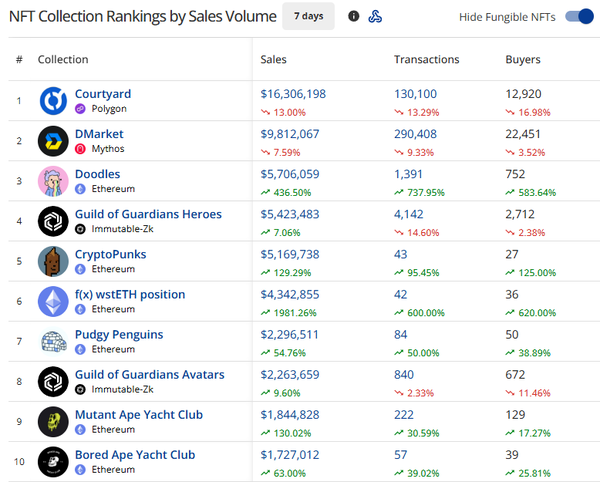The width and height of the screenshot is (600, 482).
Task: Click Courtyard transactions count 130,100
Action: tap(416, 94)
